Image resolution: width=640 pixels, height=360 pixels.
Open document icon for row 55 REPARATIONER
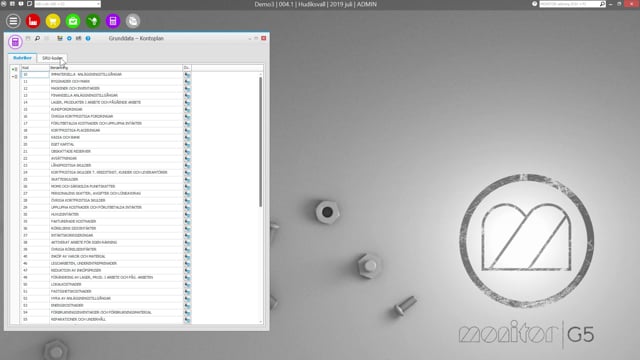pyautogui.click(x=187, y=320)
